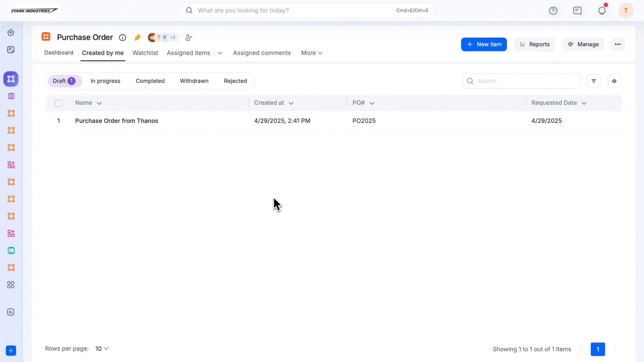The width and height of the screenshot is (644, 362).
Task: Open the teal form icon in sidebar
Action: [11, 250]
